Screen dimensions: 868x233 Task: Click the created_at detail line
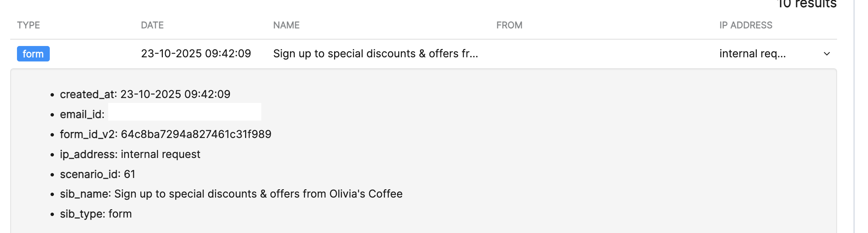[x=145, y=94]
